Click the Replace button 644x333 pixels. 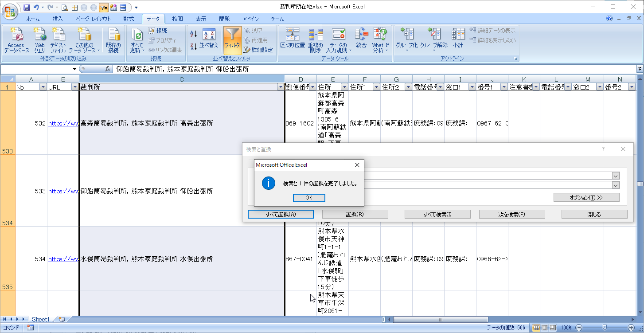tap(355, 214)
